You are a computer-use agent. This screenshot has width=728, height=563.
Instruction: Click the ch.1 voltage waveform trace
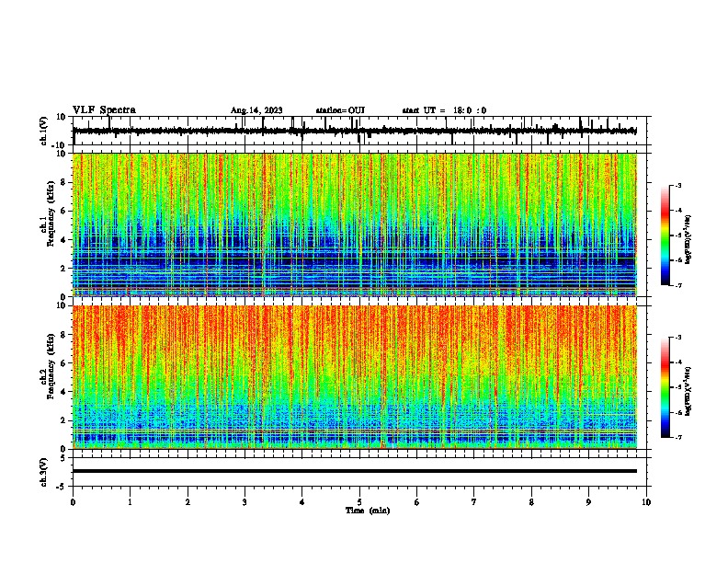(x=355, y=131)
